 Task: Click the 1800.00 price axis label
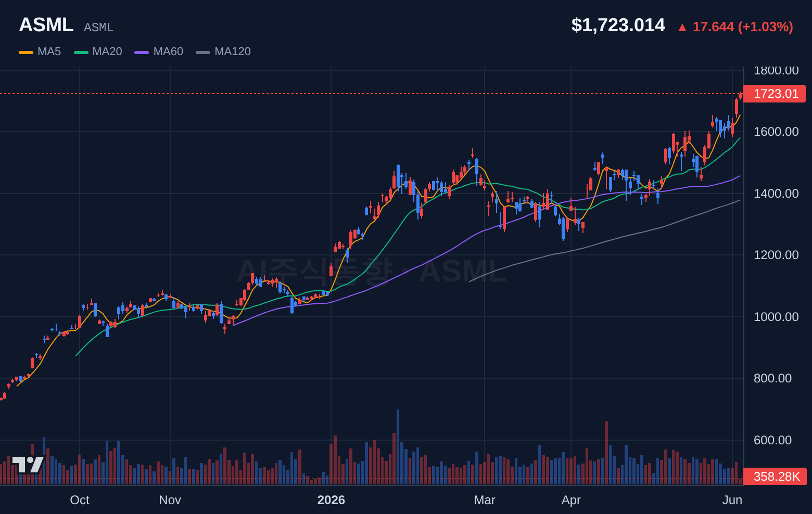[x=776, y=71]
